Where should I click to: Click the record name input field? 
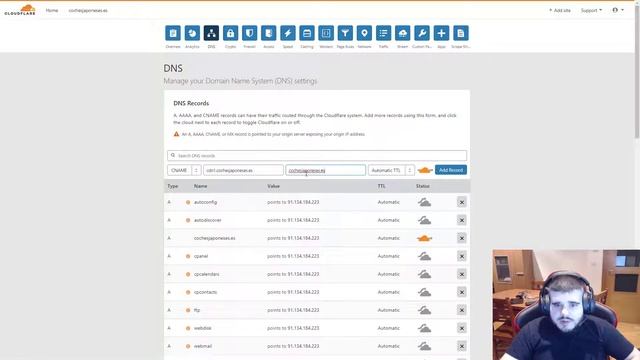coord(243,170)
